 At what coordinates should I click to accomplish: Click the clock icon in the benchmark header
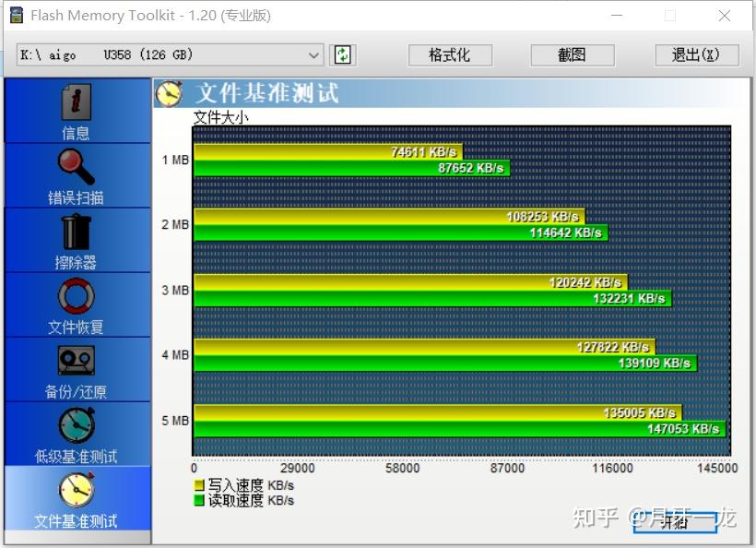tap(171, 94)
